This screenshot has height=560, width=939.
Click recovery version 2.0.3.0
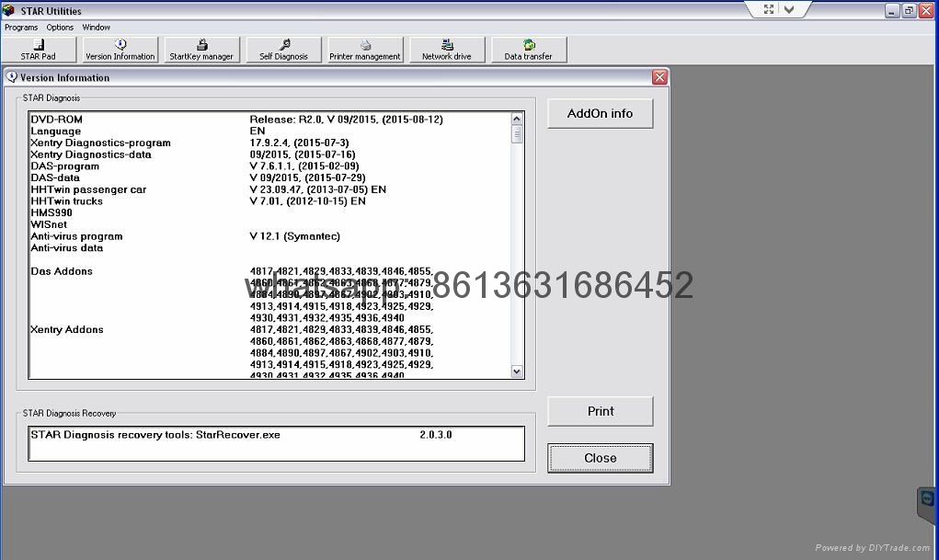(x=436, y=435)
